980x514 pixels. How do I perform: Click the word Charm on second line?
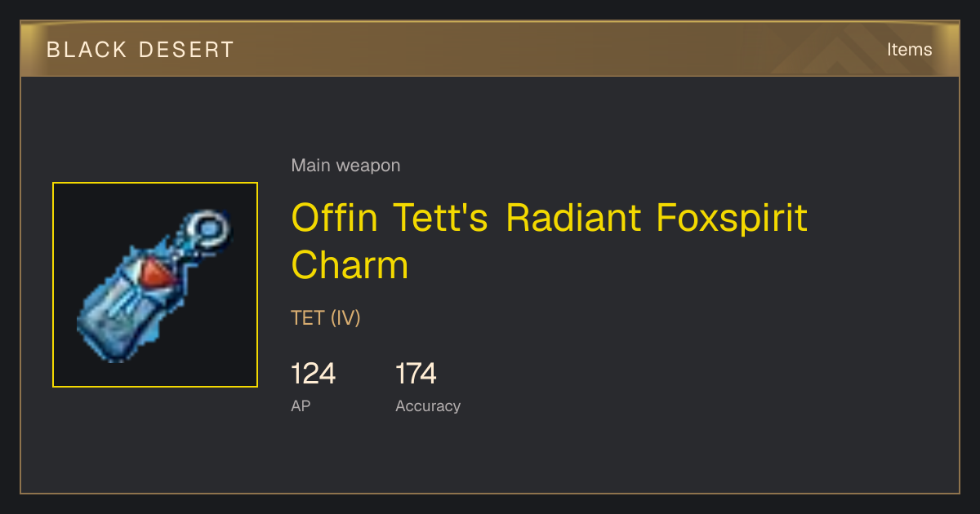[350, 266]
